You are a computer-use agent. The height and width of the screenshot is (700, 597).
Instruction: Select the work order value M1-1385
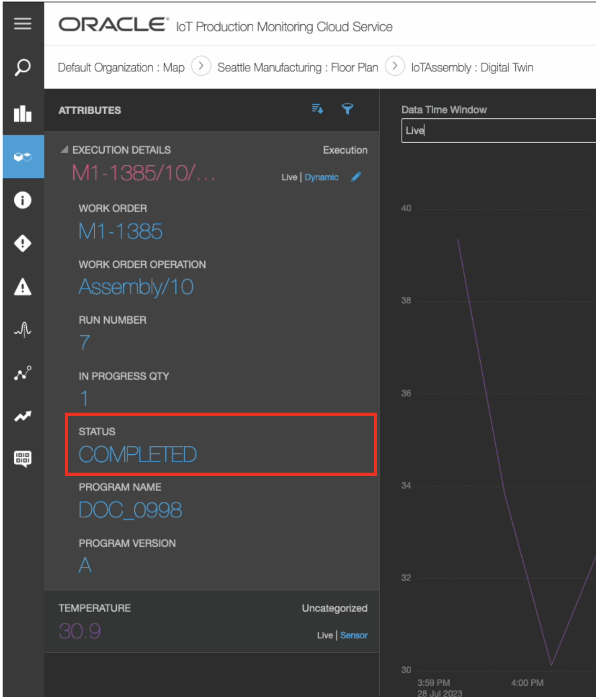[121, 231]
